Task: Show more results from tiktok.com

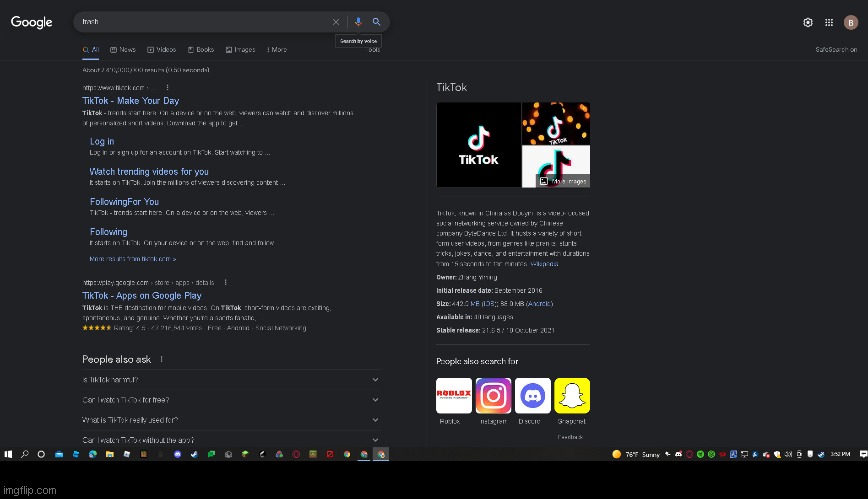Action: [133, 259]
